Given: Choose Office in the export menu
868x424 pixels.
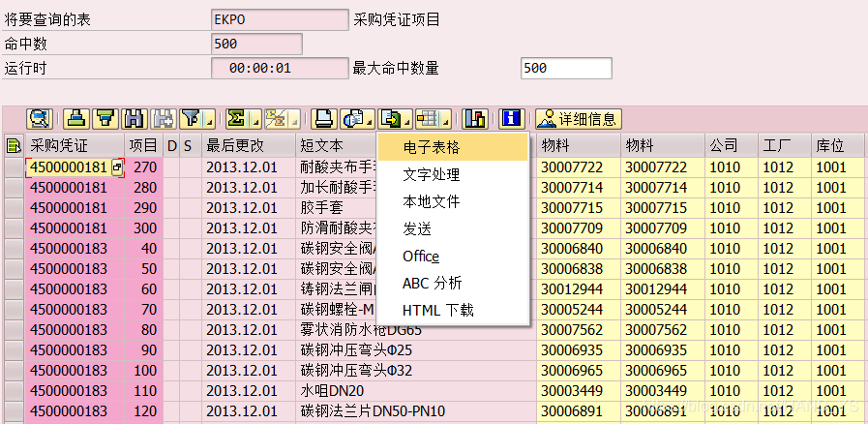Looking at the screenshot, I should coord(454,256).
